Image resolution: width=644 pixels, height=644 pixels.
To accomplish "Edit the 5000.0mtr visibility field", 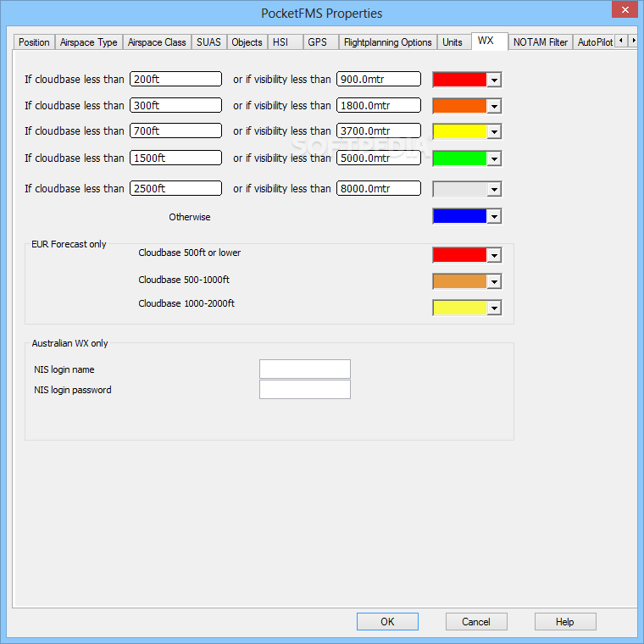I will [379, 158].
